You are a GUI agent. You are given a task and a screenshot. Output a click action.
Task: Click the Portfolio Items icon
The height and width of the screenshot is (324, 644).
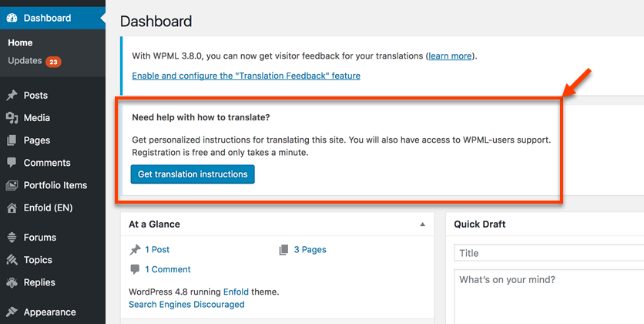click(x=12, y=185)
